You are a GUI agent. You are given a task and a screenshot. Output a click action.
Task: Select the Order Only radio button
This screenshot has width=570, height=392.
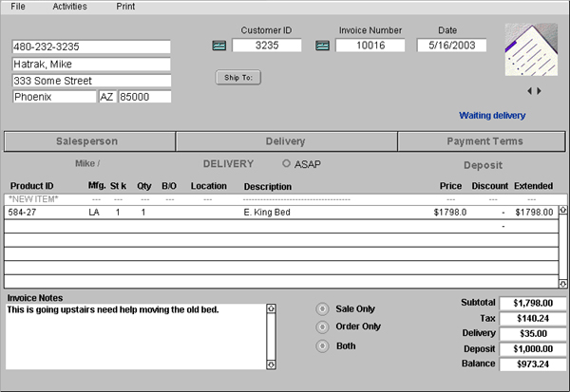coord(322,327)
